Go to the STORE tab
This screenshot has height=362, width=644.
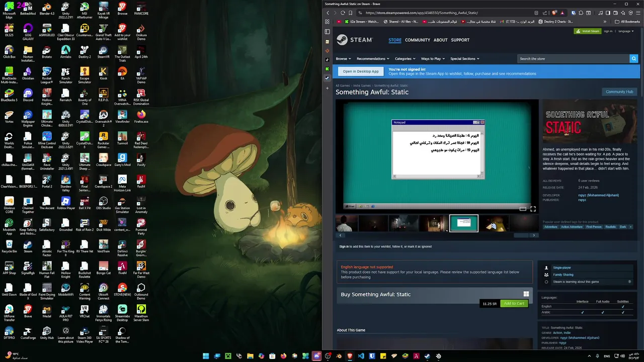(x=395, y=40)
